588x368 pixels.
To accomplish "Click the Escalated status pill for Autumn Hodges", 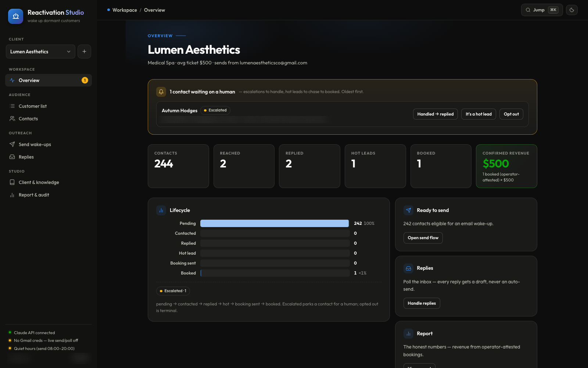I will coord(215,110).
